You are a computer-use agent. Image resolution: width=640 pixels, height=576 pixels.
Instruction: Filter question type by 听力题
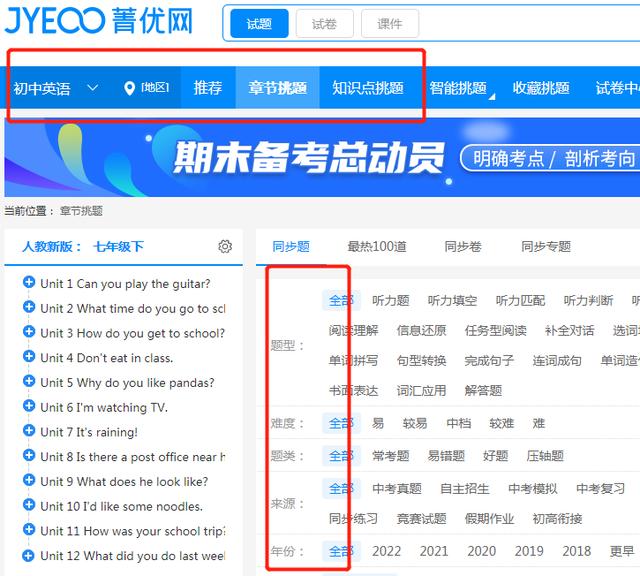(x=391, y=300)
